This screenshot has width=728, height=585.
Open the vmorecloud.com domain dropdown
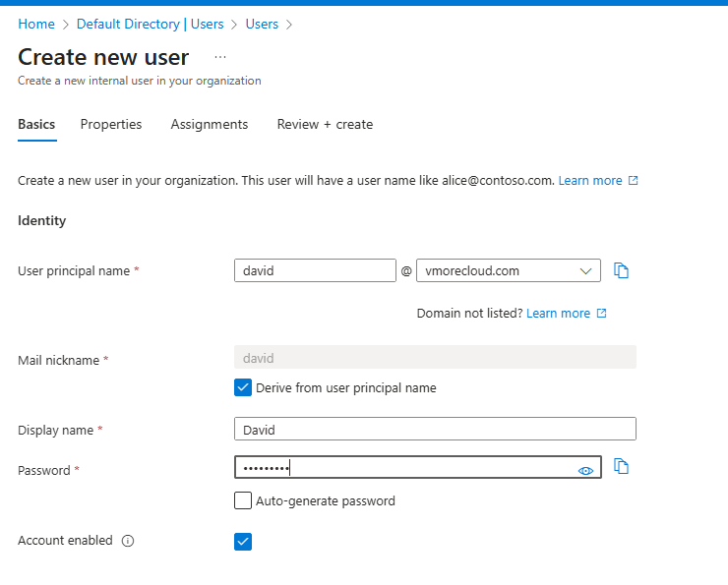(x=509, y=270)
